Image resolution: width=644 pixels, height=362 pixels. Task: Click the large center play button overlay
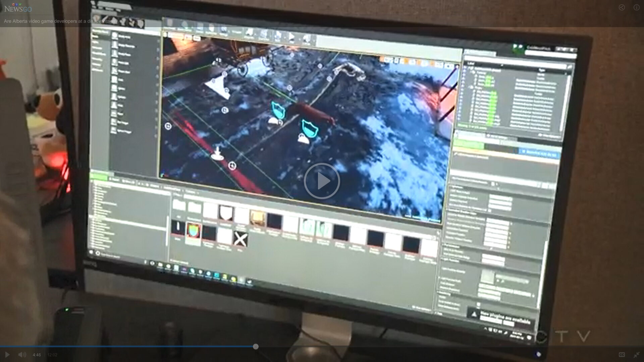tap(322, 181)
